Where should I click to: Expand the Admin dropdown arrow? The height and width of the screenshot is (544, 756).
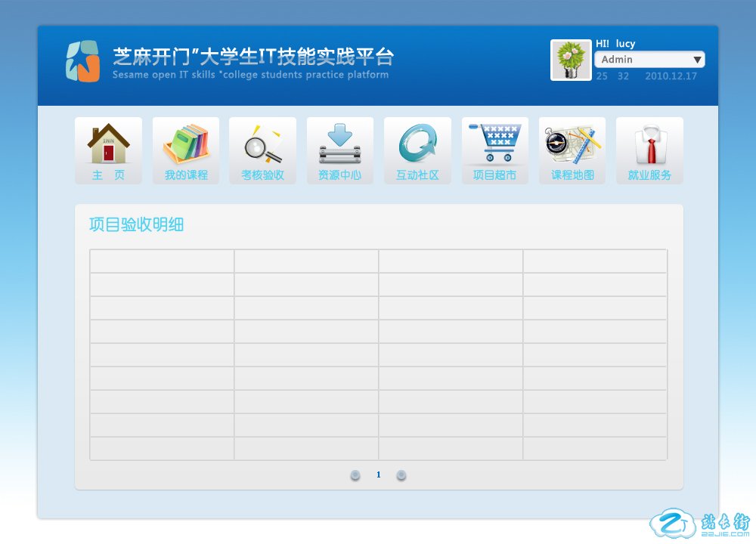697,60
